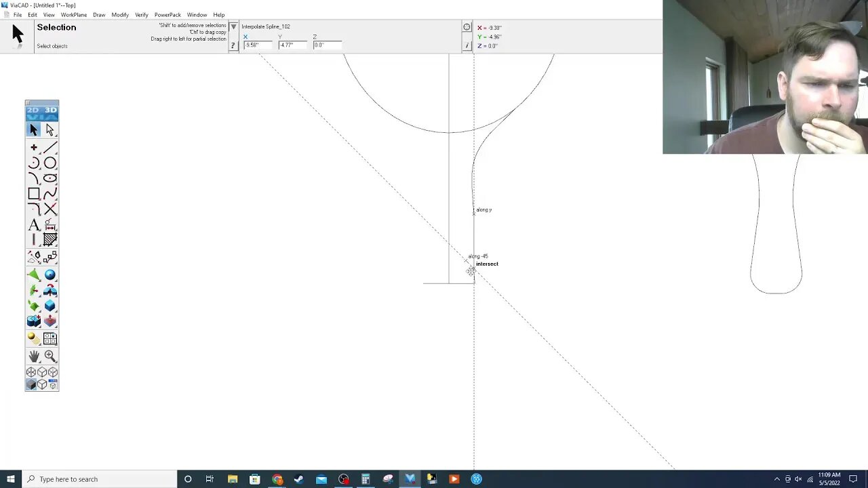
Task: Open the Window menu
Action: (197, 15)
